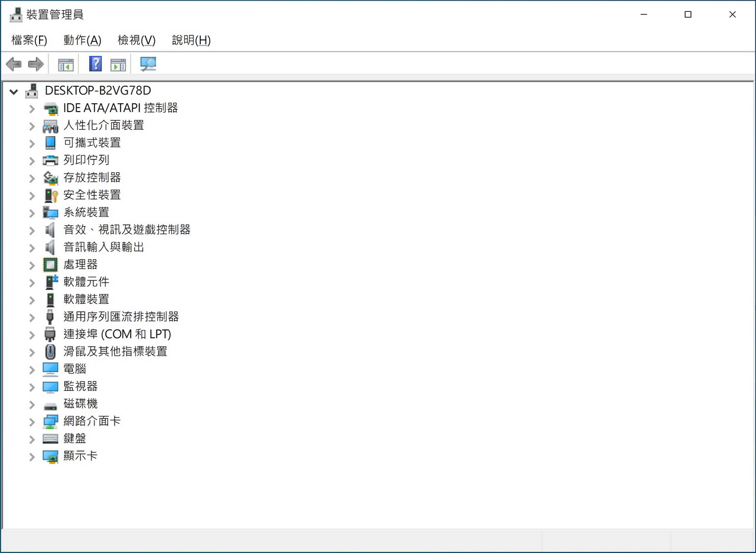This screenshot has height=553, width=756.
Task: Open the 檔案(F) menu
Action: coord(29,40)
